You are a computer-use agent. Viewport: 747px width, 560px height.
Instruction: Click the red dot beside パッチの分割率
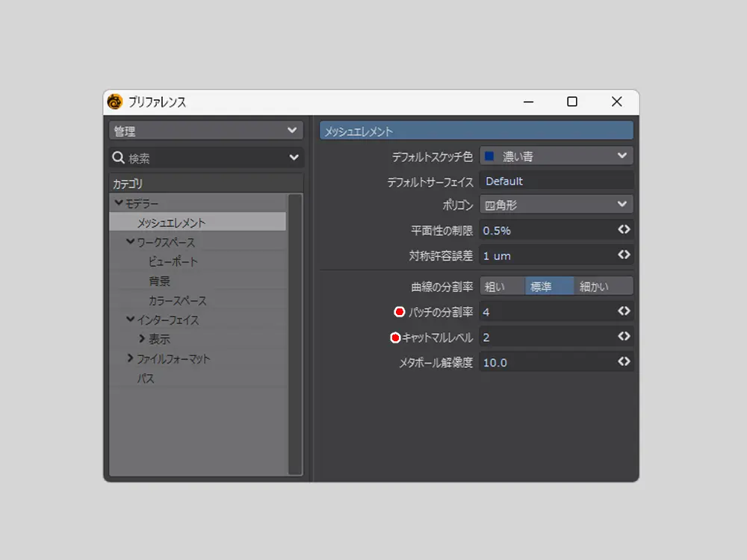coord(400,311)
